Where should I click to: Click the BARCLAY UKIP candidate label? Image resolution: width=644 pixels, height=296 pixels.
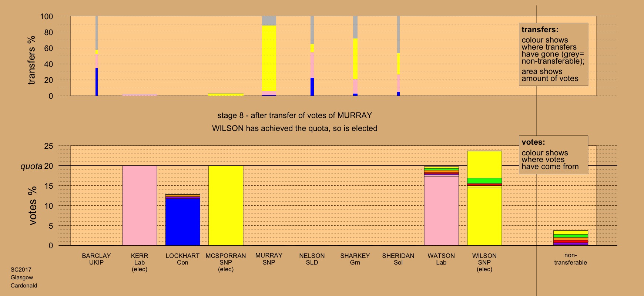click(x=96, y=259)
